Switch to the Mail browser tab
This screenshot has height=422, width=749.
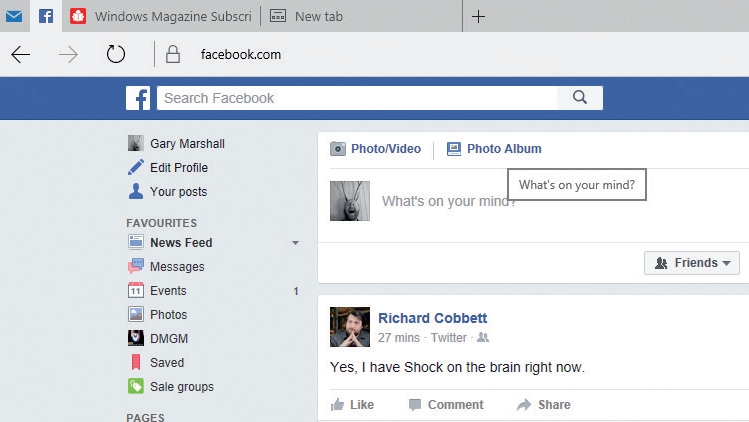[14, 17]
